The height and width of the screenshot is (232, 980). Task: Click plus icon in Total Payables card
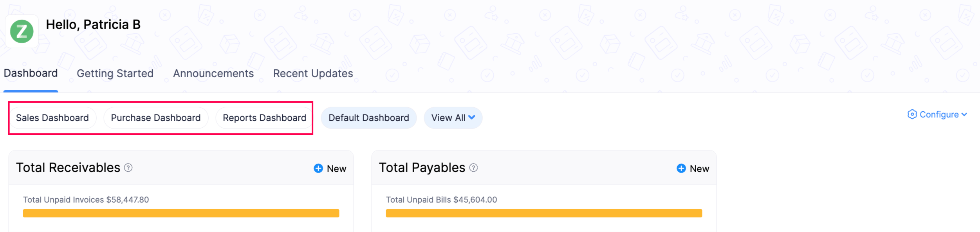point(681,169)
